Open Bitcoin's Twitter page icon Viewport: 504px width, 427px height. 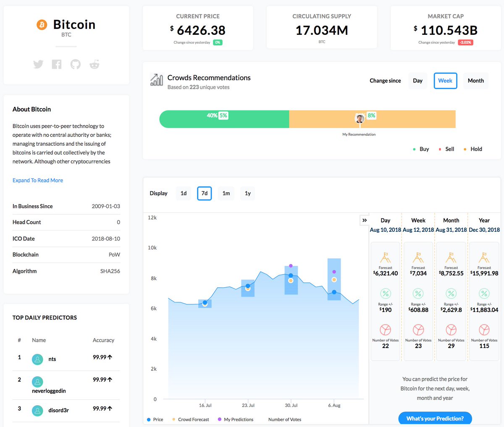point(38,64)
